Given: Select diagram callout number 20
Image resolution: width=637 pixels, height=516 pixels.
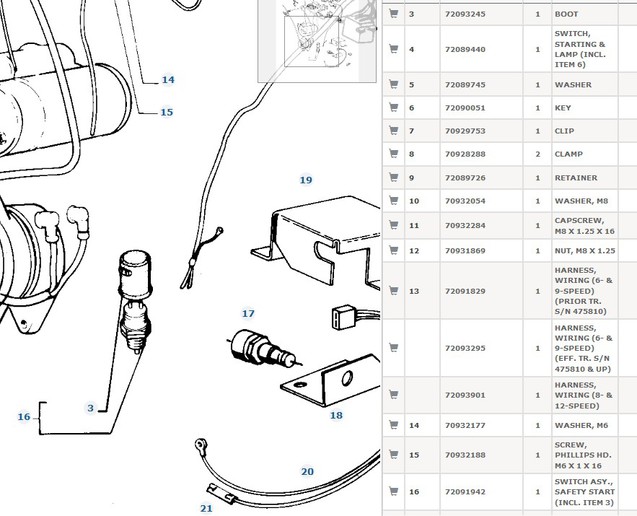Looking at the screenshot, I should (x=308, y=472).
